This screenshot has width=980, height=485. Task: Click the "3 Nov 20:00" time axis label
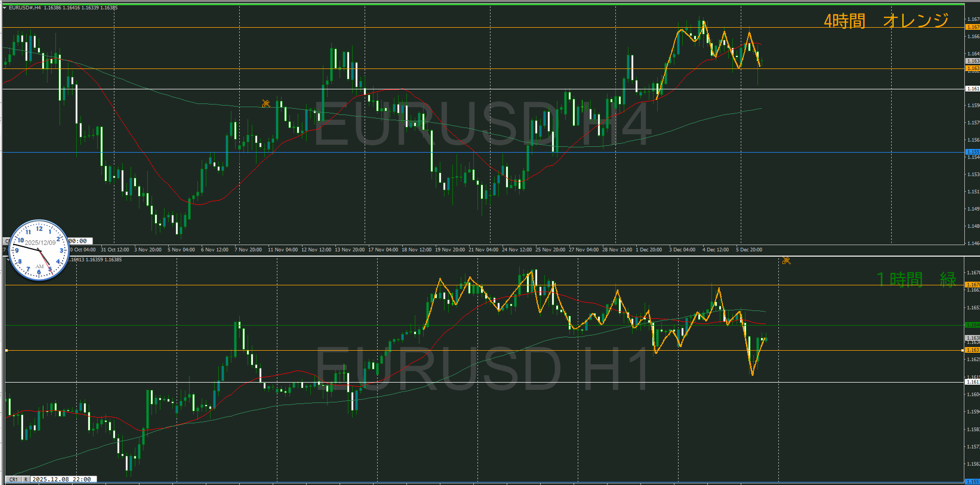[148, 250]
